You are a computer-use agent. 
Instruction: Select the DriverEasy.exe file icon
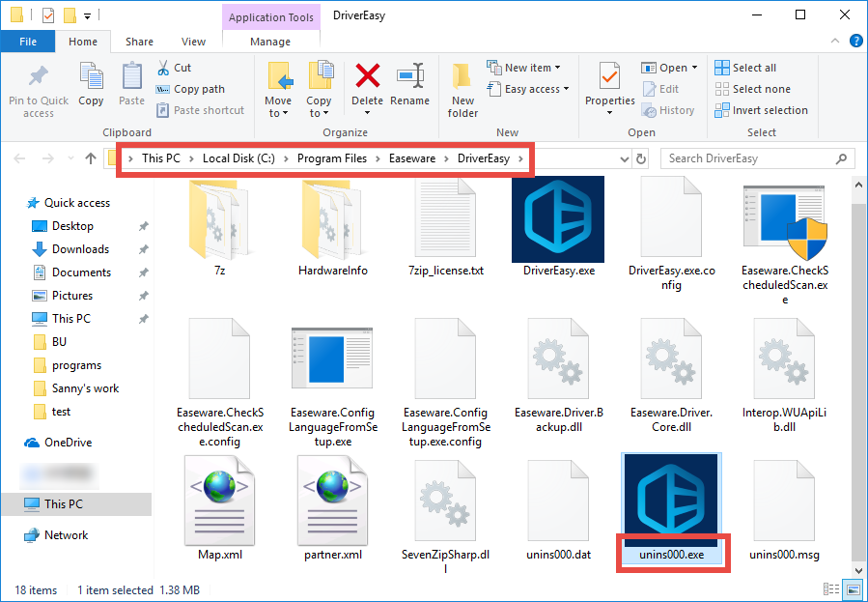coord(558,219)
